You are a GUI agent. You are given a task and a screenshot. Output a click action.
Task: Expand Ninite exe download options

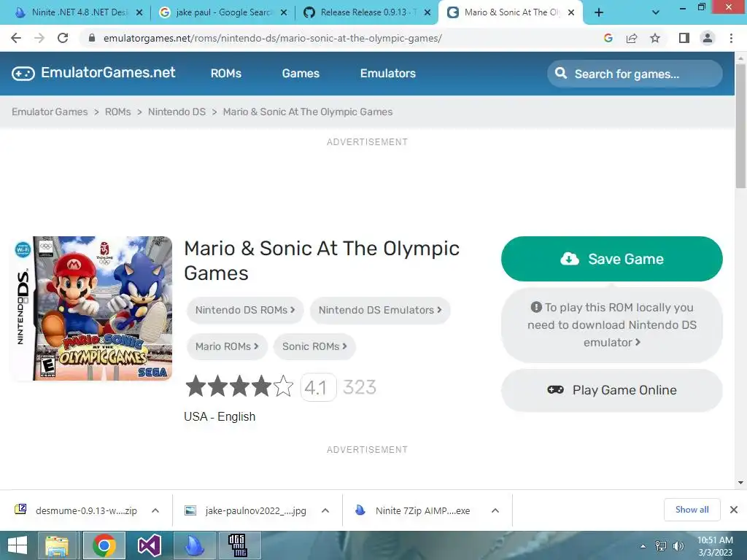[x=495, y=510]
